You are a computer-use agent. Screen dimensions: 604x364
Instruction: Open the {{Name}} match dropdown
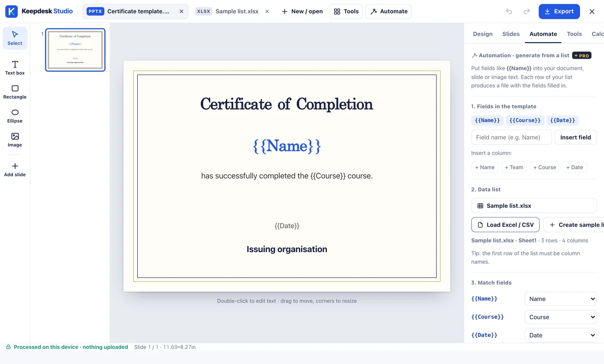point(560,299)
